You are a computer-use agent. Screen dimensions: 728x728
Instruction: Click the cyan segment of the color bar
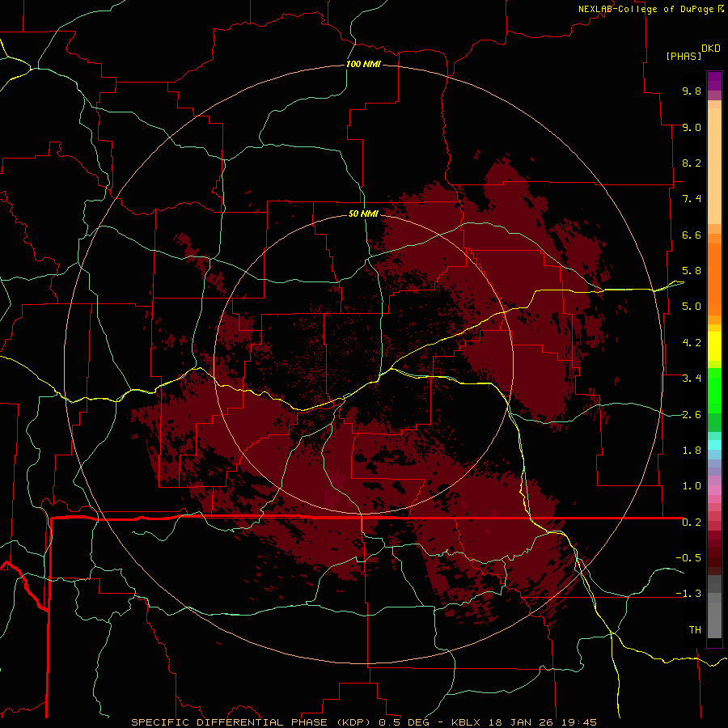point(714,445)
